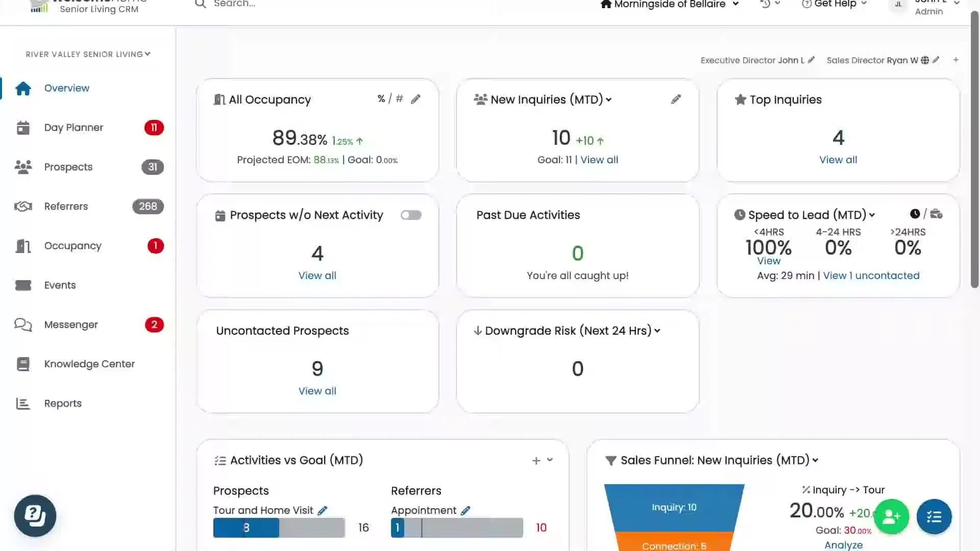Click the history clock icon in header
The height and width of the screenshot is (551, 980).
765,4
